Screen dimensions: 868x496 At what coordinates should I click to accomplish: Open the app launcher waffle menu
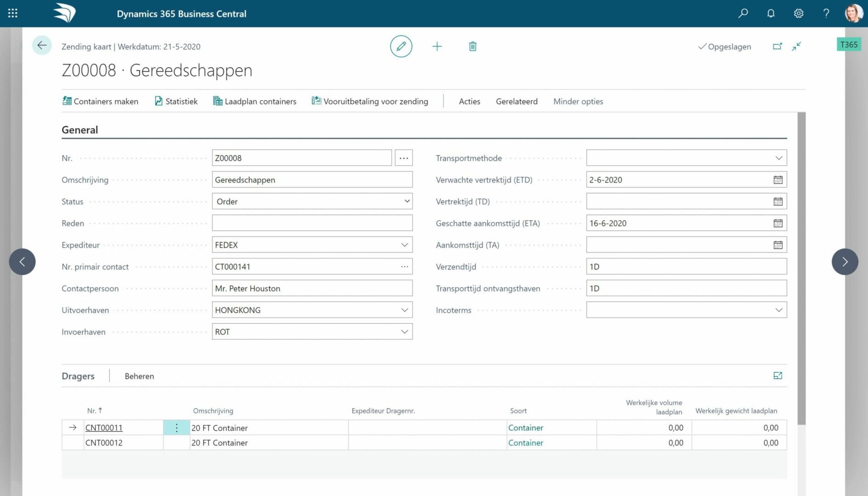click(x=13, y=13)
